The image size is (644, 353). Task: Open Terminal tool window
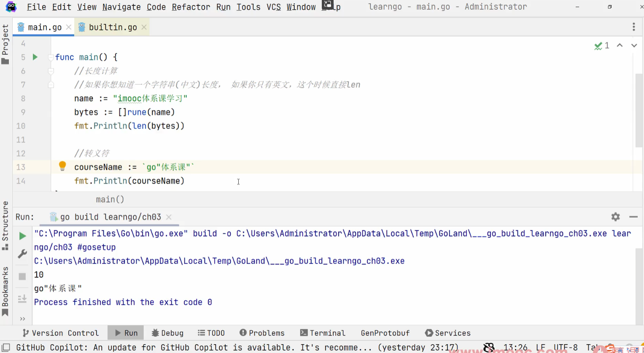323,333
